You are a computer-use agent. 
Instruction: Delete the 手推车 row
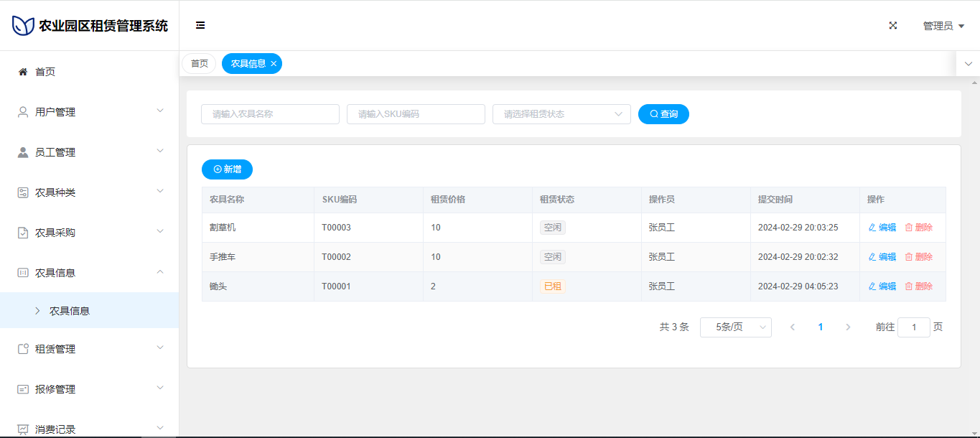click(x=918, y=257)
